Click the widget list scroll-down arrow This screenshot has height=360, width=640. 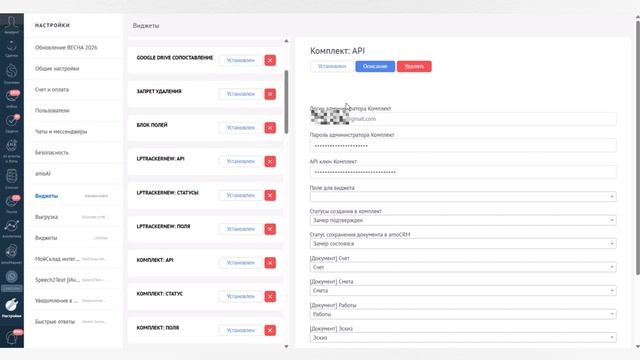click(286, 347)
